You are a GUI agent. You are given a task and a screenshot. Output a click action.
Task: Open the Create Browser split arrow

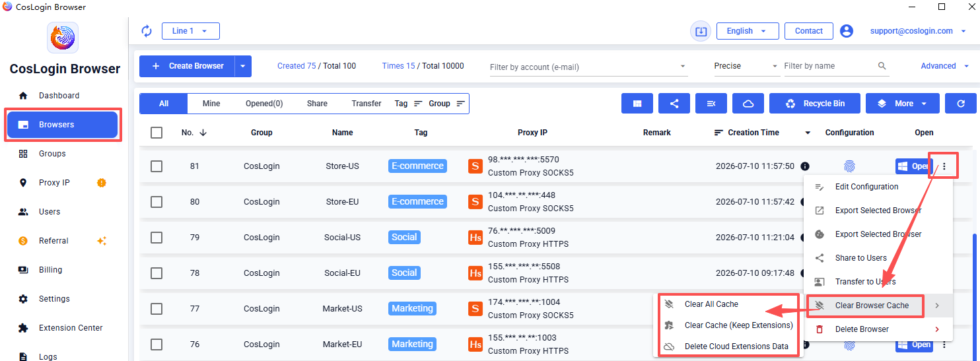tap(243, 66)
